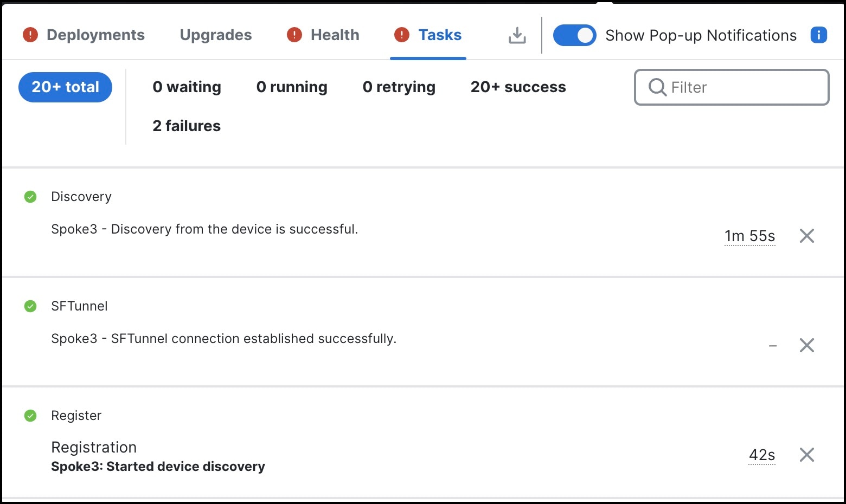Disable Show Pop-up Notifications
The image size is (846, 504).
(574, 35)
